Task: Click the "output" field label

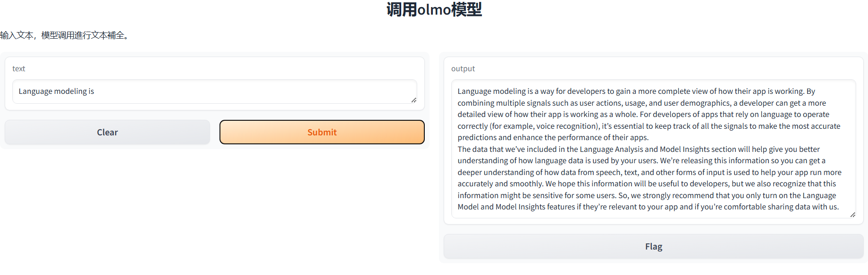Action: (x=463, y=69)
